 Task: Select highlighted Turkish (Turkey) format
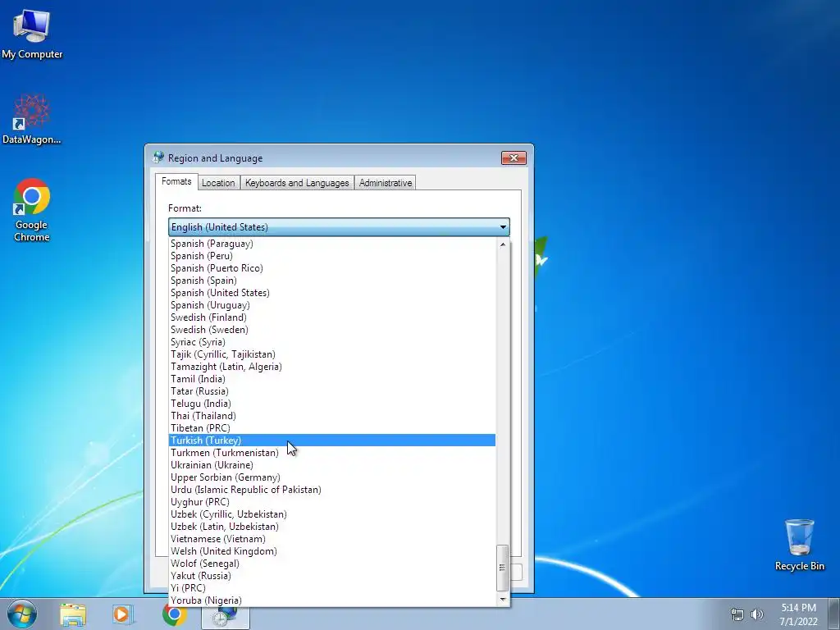coord(332,441)
